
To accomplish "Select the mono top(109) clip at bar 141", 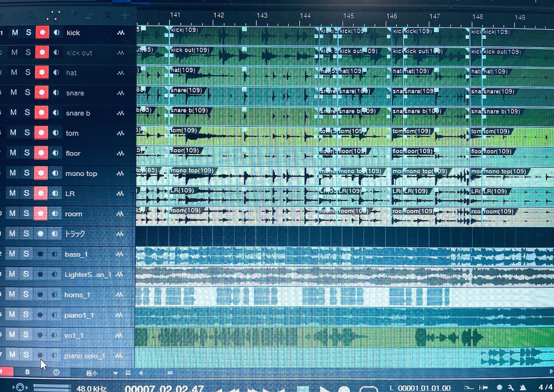I will 243,177.
